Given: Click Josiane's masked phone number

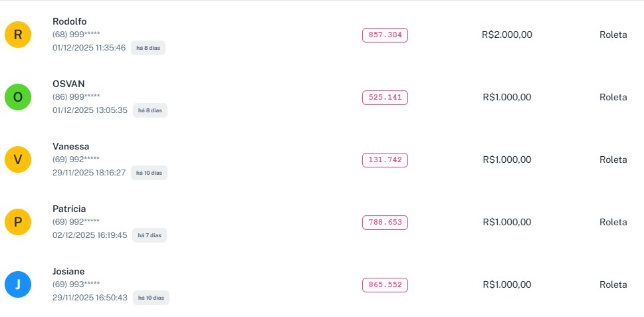Looking at the screenshot, I should tap(76, 284).
